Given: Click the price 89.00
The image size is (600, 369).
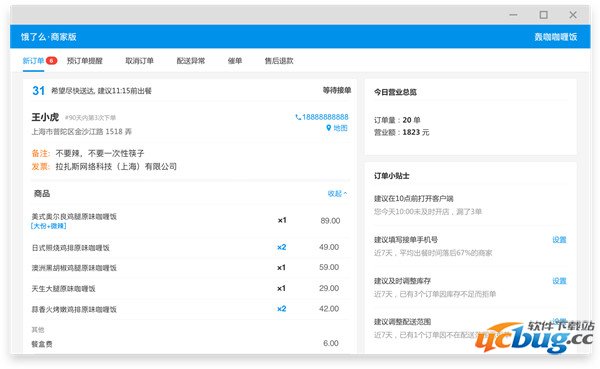Looking at the screenshot, I should (330, 220).
